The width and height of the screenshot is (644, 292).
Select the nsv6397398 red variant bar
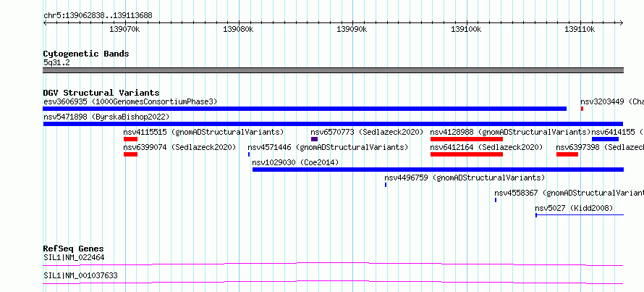[567, 154]
